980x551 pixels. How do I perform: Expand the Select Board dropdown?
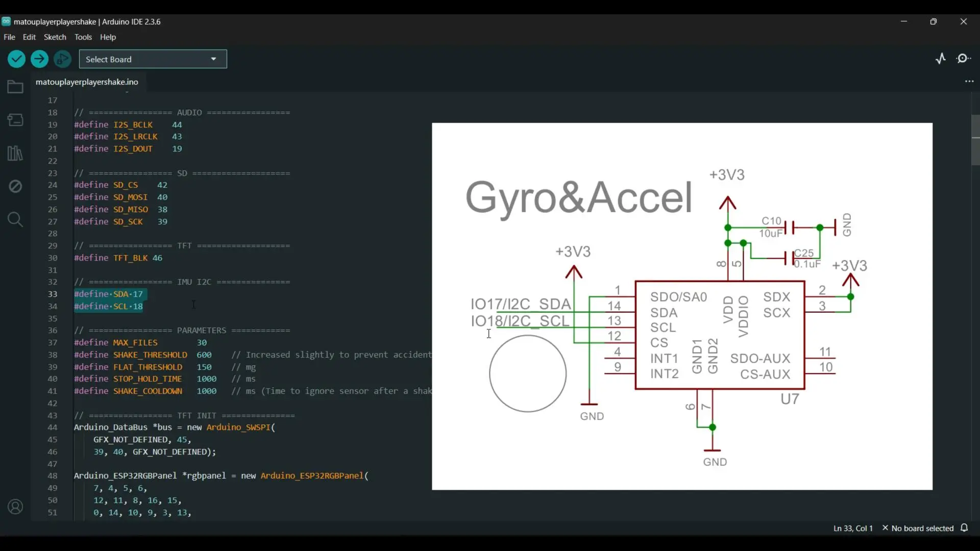click(153, 59)
